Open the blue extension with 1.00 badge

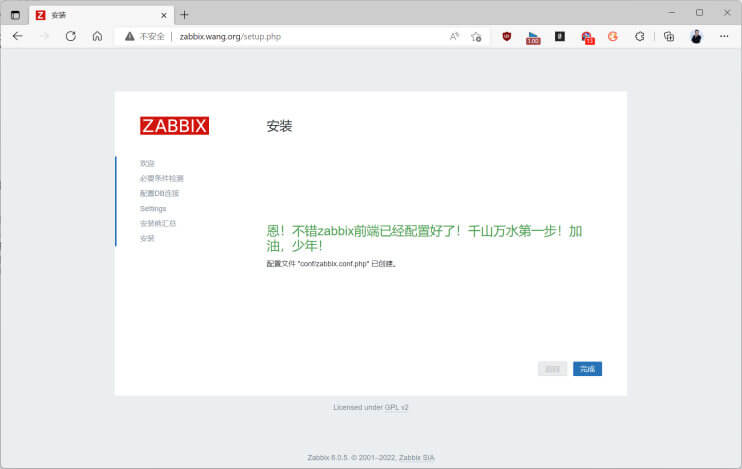pos(533,37)
